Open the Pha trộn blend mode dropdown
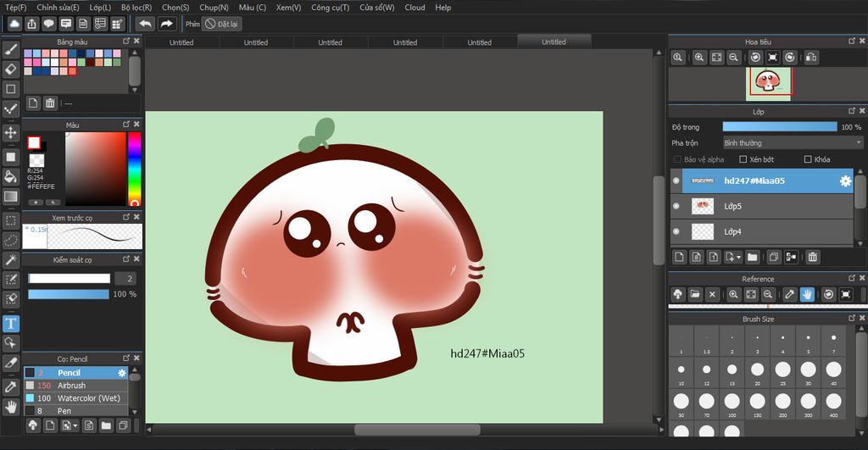Viewport: 868px width, 450px height. click(x=793, y=143)
